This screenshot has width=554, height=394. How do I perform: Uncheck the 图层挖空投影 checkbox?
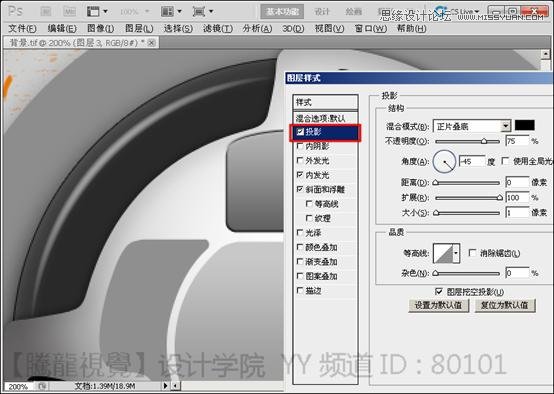pyautogui.click(x=438, y=292)
